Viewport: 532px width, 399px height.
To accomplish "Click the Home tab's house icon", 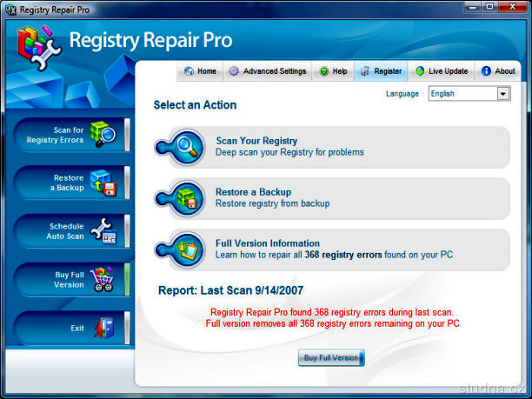I will 189,71.
